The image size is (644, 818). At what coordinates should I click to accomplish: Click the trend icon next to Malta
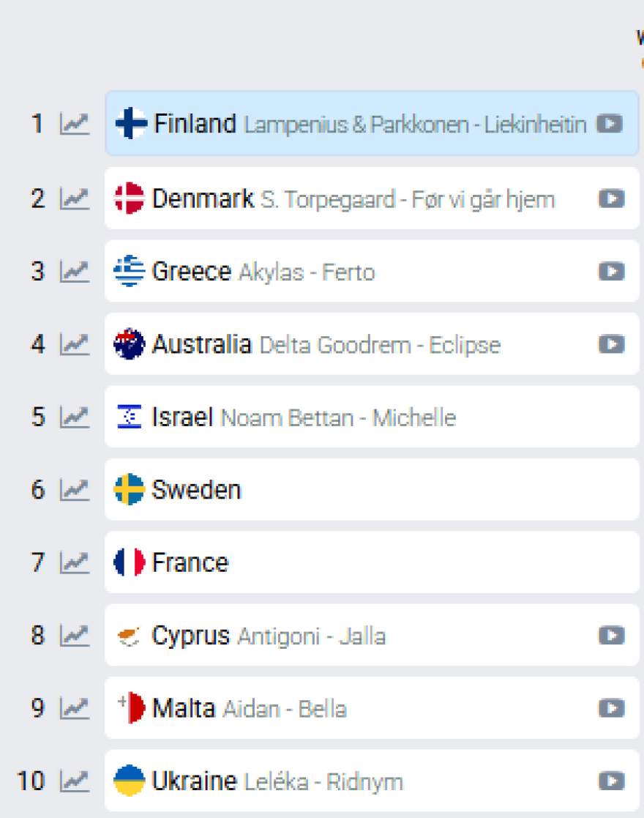[x=74, y=708]
